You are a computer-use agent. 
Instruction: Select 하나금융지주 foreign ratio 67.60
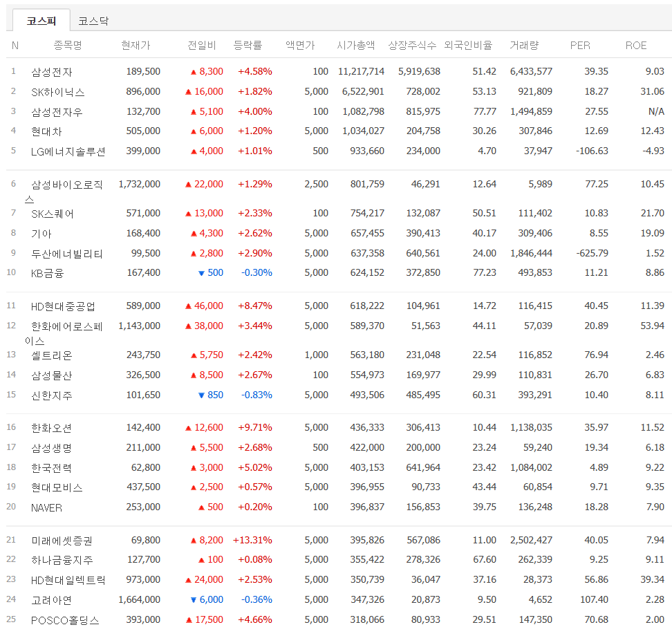484,560
